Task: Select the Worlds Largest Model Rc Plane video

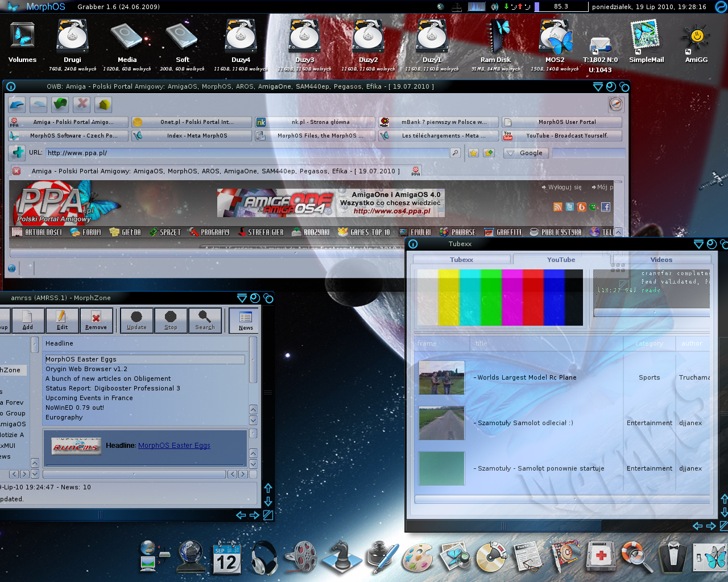Action: click(x=562, y=377)
